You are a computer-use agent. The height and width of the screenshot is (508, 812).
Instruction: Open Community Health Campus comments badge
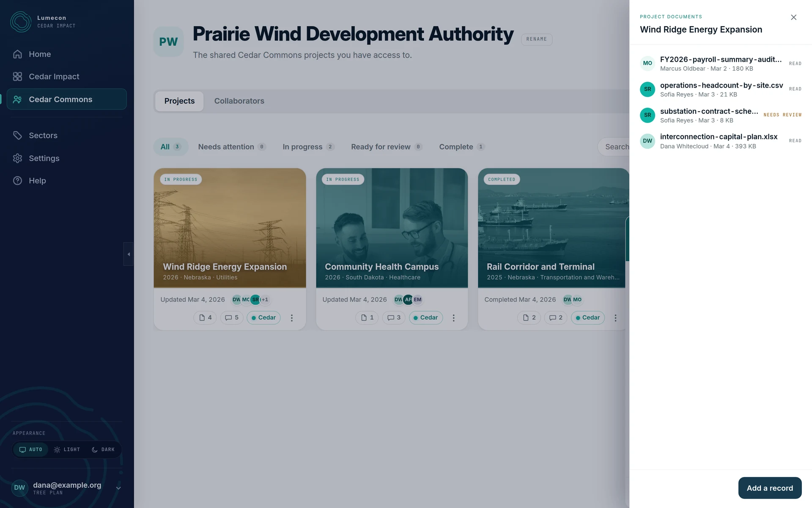point(394,318)
